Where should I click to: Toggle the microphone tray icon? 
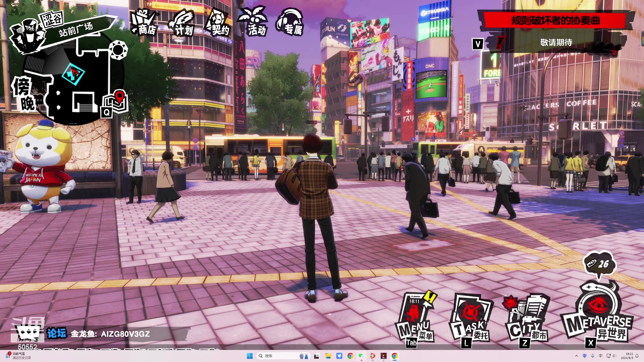pyautogui.click(x=593, y=356)
